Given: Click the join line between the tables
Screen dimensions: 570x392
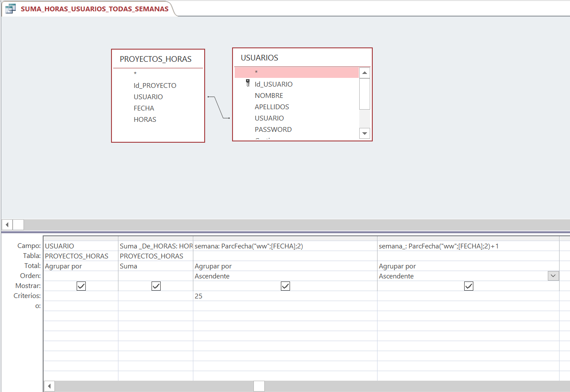Looking at the screenshot, I should [219, 107].
